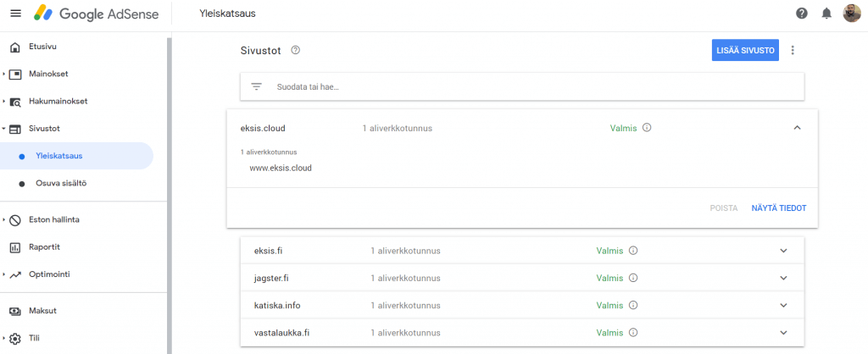Open the notifications bell
This screenshot has width=868, height=354.
(826, 14)
